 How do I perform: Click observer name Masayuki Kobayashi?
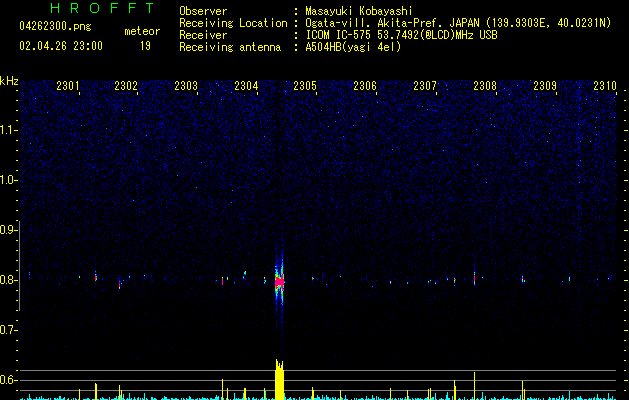coord(359,11)
